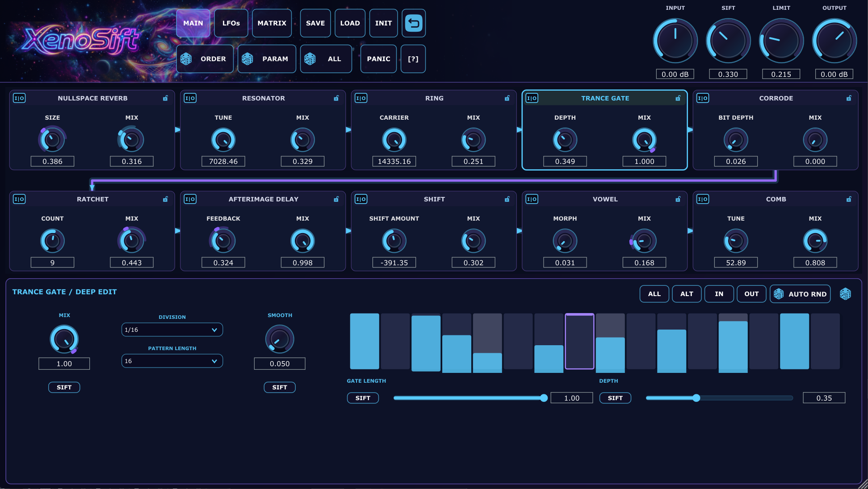The width and height of the screenshot is (868, 489).
Task: Click the standalone dice icon right of AUTO RND
Action: 845,294
